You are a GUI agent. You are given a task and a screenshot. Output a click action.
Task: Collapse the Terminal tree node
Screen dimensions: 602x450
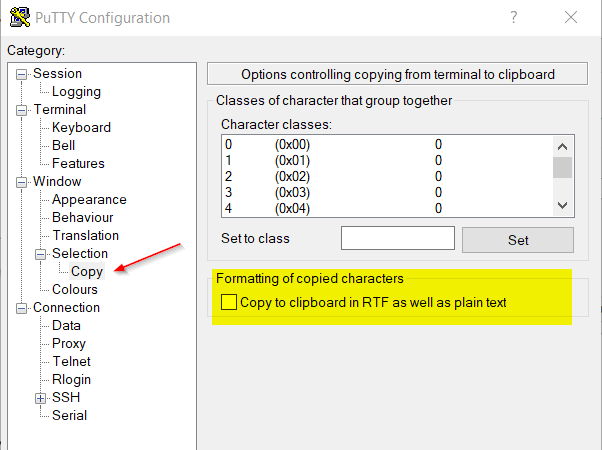(x=22, y=110)
